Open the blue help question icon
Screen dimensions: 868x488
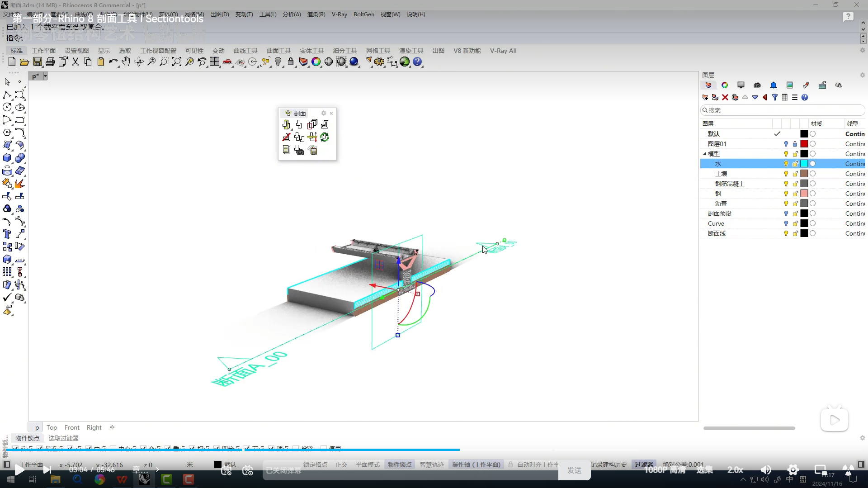coord(417,62)
